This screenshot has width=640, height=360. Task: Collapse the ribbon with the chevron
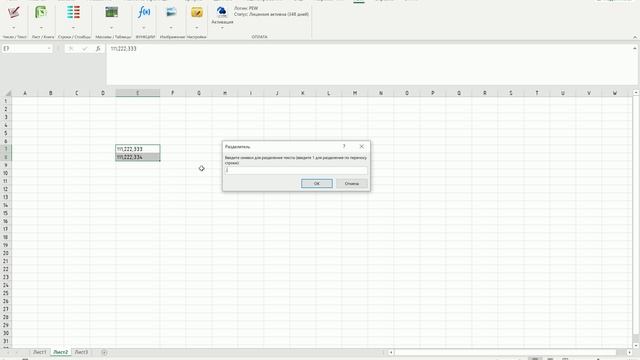click(635, 37)
